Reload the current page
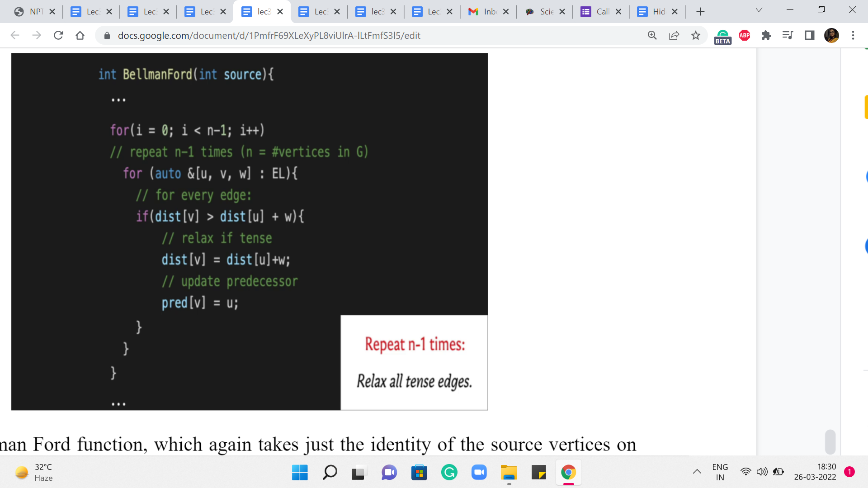Image resolution: width=868 pixels, height=488 pixels. (x=58, y=35)
